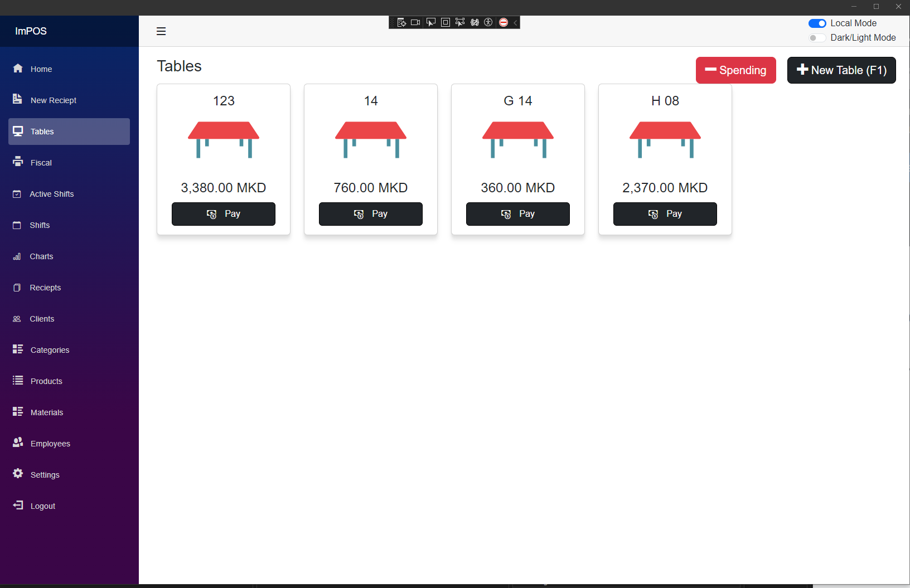Select Tables in the sidebar
The height and width of the screenshot is (588, 910).
pos(69,132)
